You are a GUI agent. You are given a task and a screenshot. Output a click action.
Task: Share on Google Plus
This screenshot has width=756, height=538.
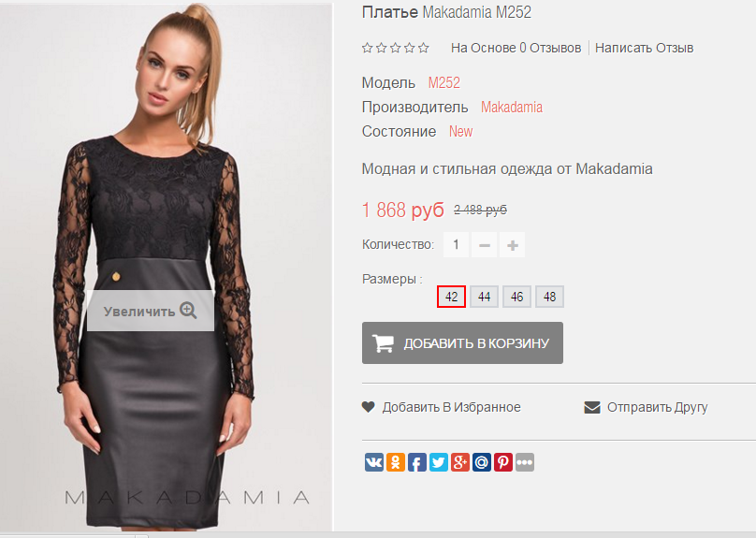point(460,462)
